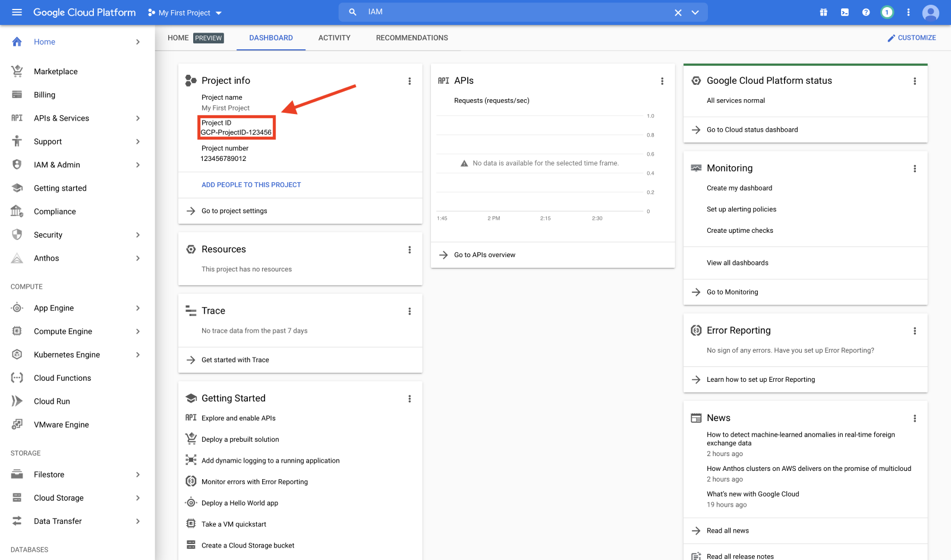The width and height of the screenshot is (951, 560).
Task: Click the Anthos triangle icon
Action: click(17, 258)
